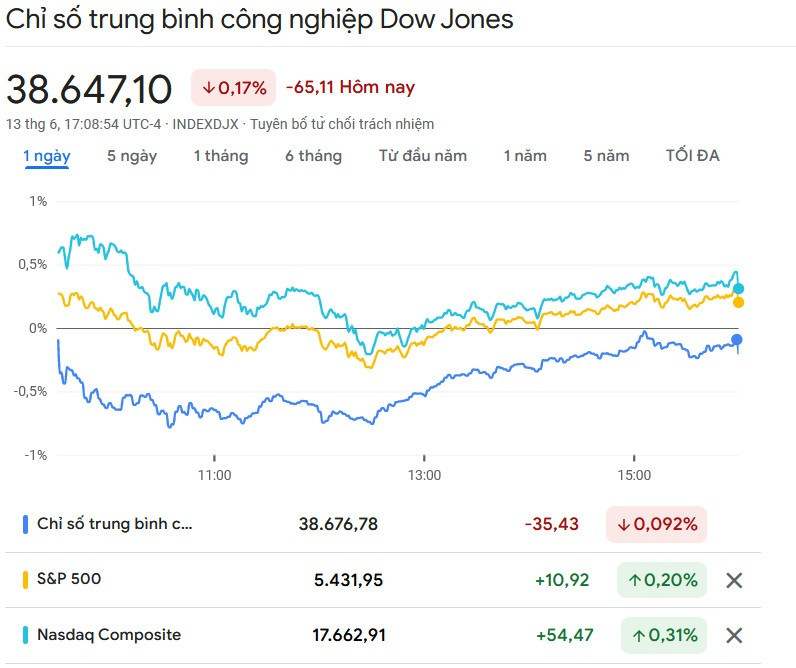This screenshot has height=668, width=796.
Task: Remove Nasdaq Composite comparison with X icon
Action: point(734,635)
